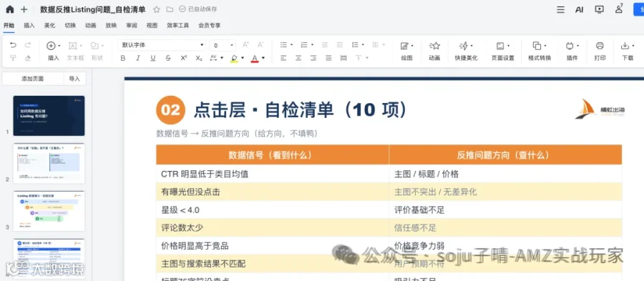Align text to the right
The width and height of the screenshot is (644, 281).
coord(313,58)
